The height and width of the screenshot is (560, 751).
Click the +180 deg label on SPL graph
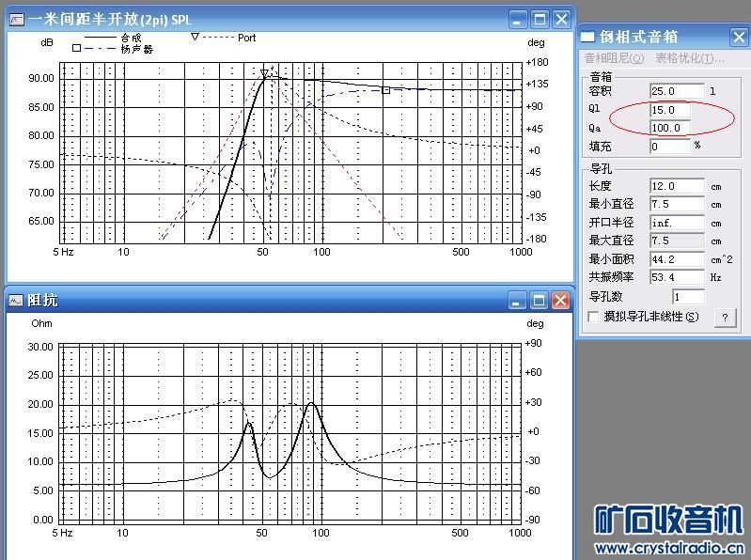pos(537,62)
